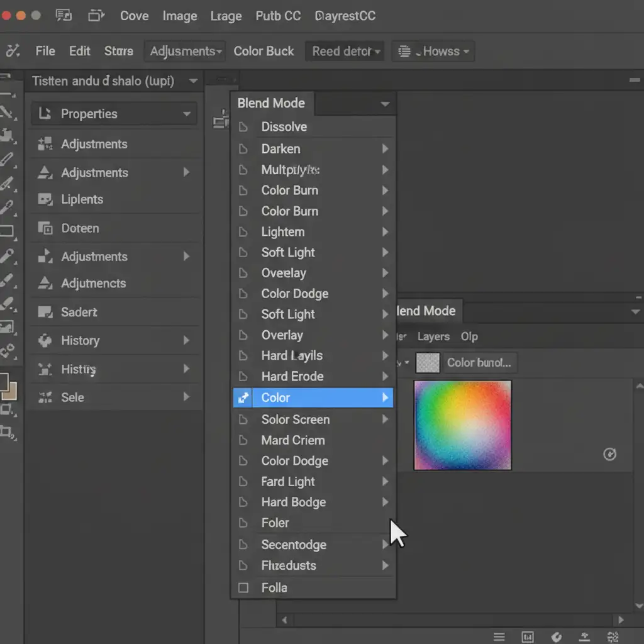
Task: Switch to the Layers tab
Action: coord(433,336)
